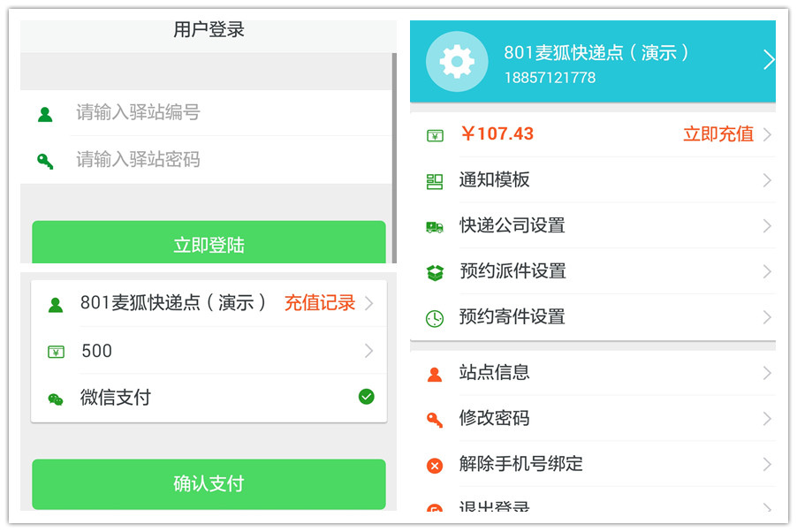Open the 通知模板 menu item

point(495,180)
